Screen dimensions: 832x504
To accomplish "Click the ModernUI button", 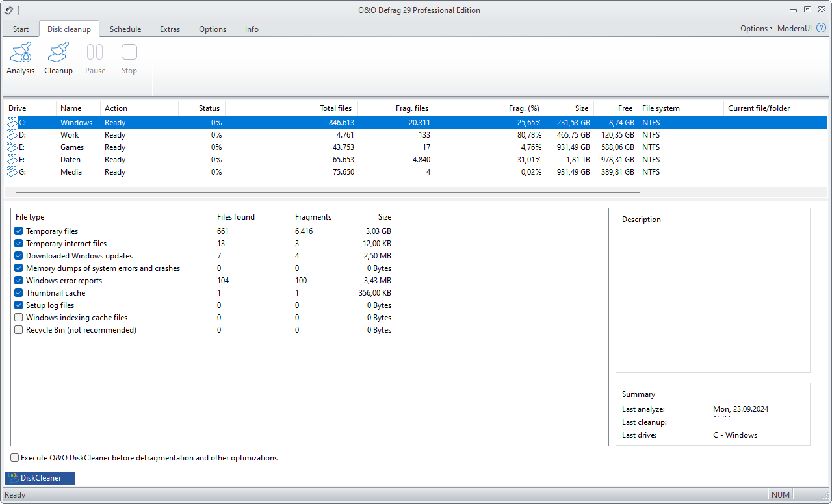I will pyautogui.click(x=794, y=29).
